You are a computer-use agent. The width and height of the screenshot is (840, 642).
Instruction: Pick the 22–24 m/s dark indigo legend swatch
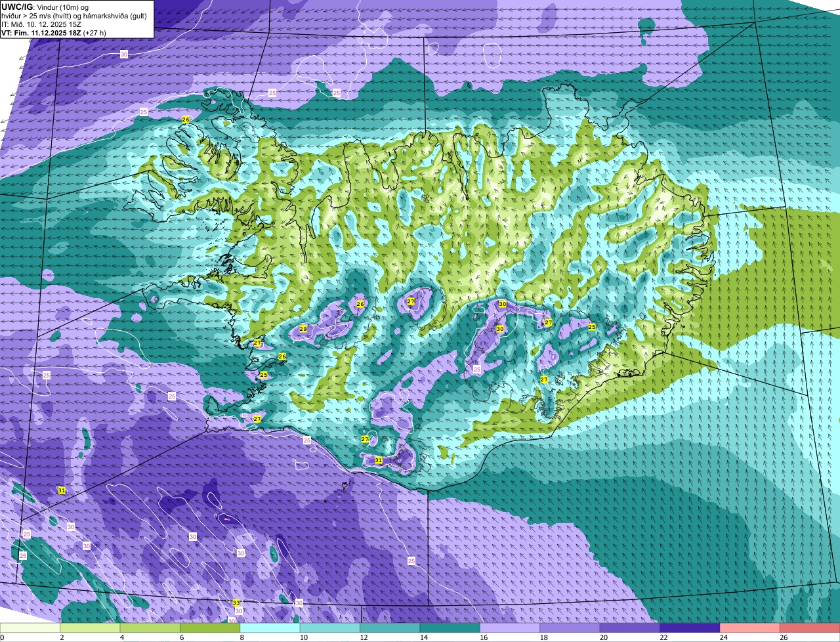[x=690, y=628]
